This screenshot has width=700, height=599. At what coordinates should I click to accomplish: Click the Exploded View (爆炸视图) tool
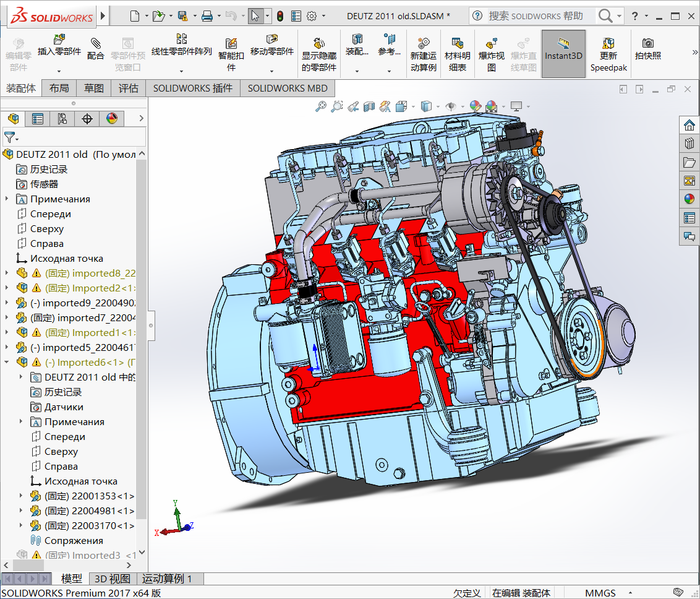[491, 54]
